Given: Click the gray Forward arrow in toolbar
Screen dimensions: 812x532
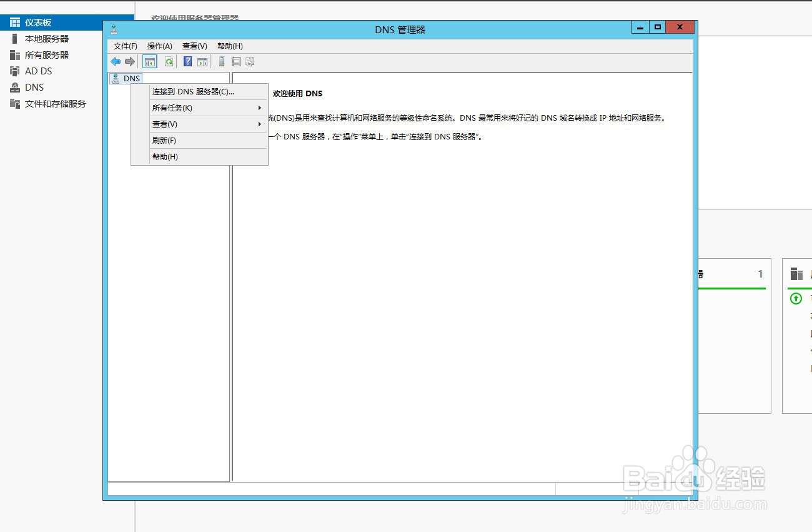Looking at the screenshot, I should 130,61.
